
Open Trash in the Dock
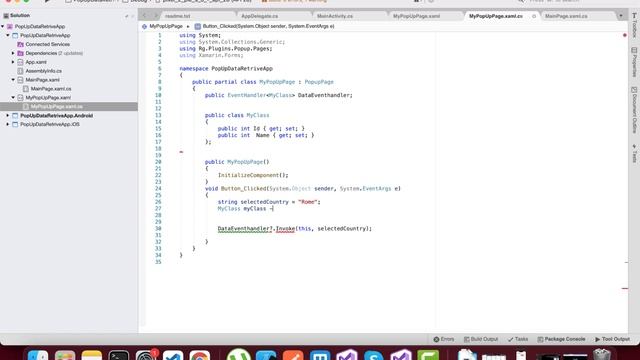point(602,355)
